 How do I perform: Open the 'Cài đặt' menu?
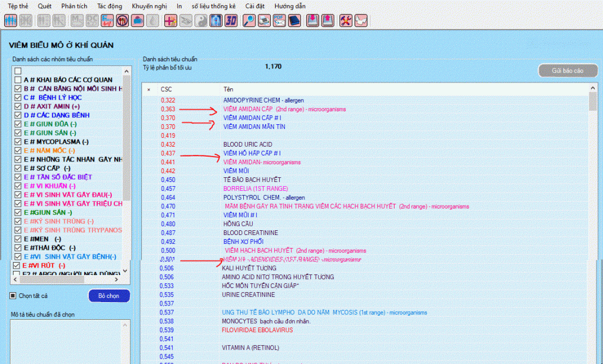click(x=253, y=5)
